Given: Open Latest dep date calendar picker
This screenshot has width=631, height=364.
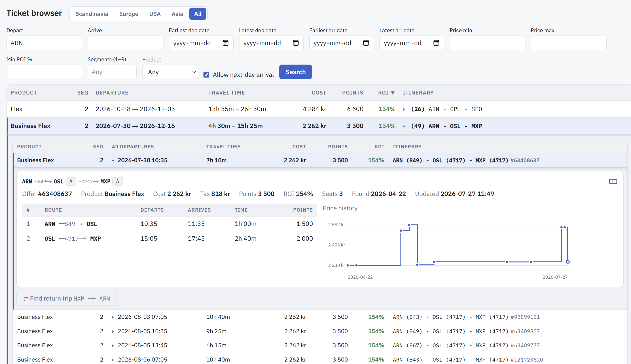Looking at the screenshot, I should coord(296,43).
